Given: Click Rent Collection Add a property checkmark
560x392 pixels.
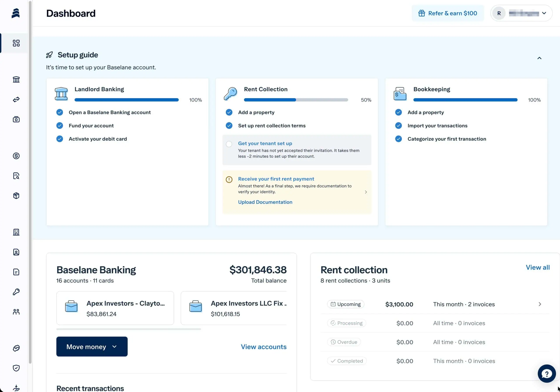Looking at the screenshot, I should (x=229, y=112).
